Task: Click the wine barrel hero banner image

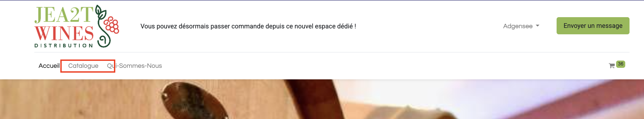Action: coord(322,99)
